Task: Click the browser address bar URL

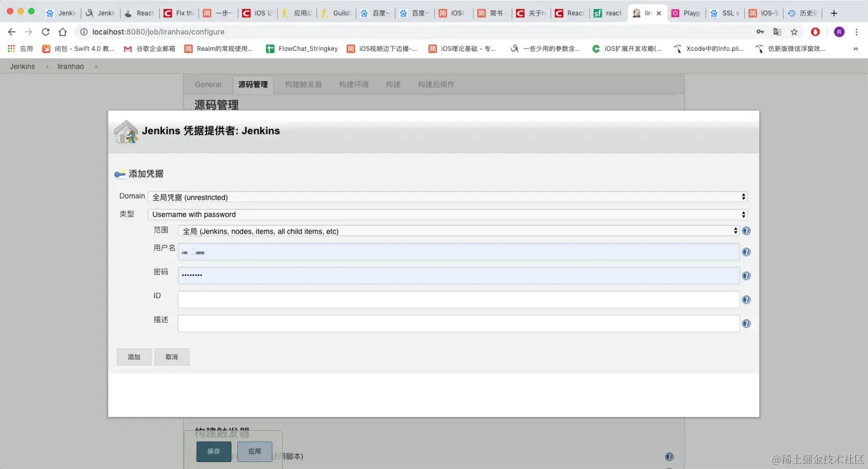Action: [159, 32]
